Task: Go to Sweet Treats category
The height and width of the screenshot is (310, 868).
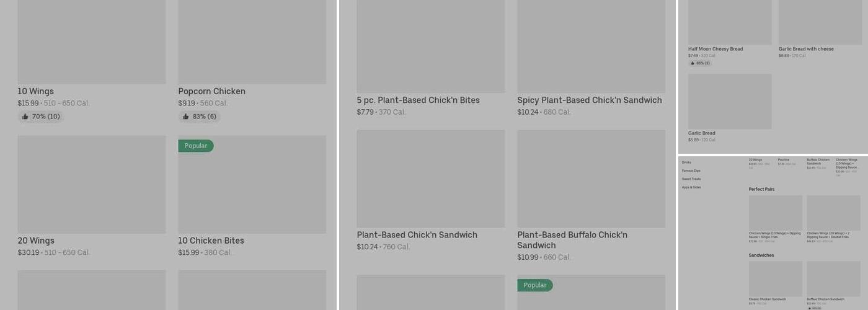Action: point(691,179)
